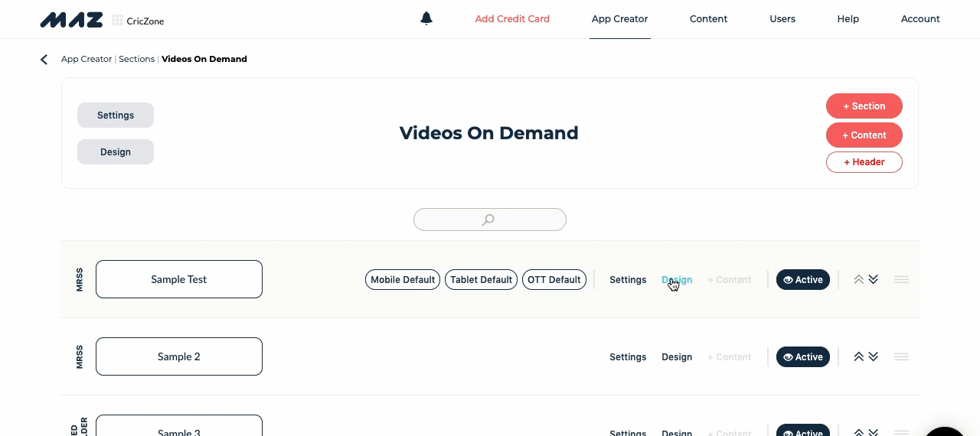This screenshot has height=436, width=980.
Task: Go back using the breadcrumb arrow
Action: click(44, 59)
